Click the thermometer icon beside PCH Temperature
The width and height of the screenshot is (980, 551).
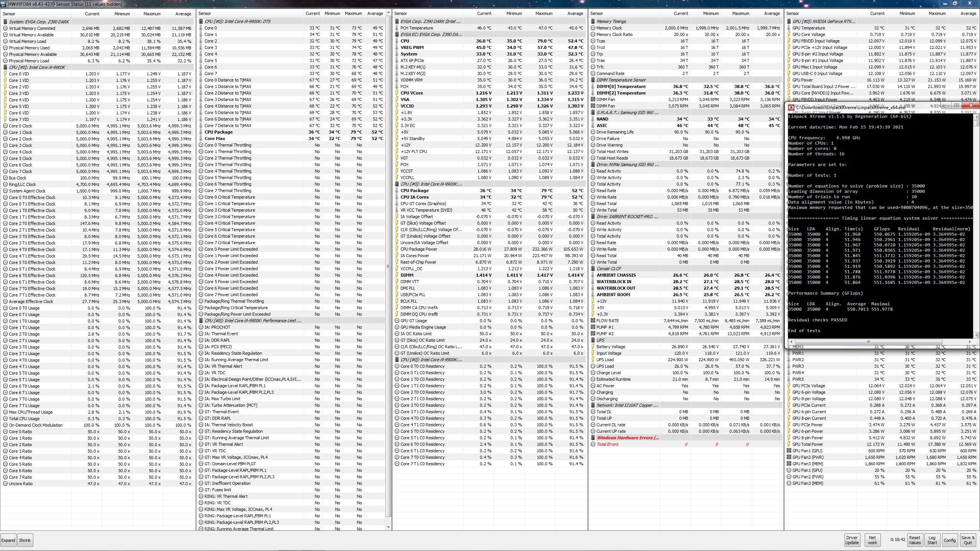[397, 28]
